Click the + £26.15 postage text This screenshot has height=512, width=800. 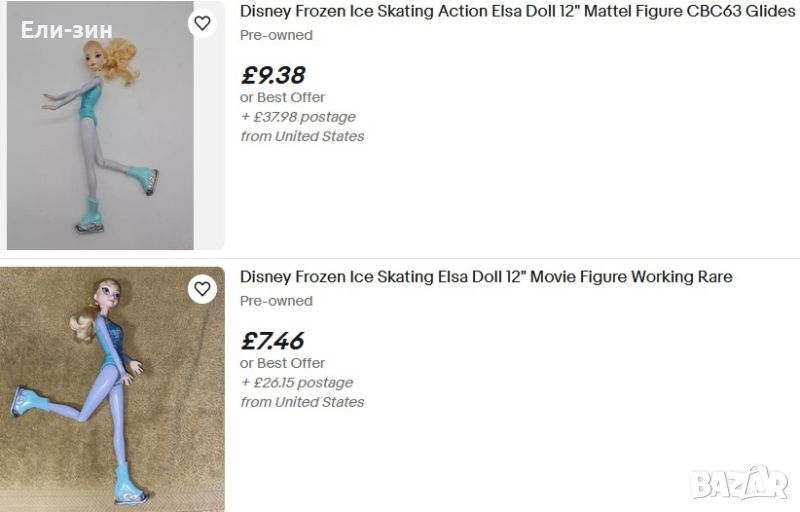(296, 383)
